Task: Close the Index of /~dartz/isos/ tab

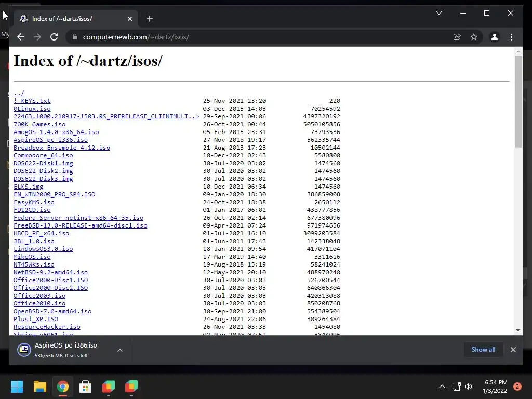Action: (x=129, y=19)
